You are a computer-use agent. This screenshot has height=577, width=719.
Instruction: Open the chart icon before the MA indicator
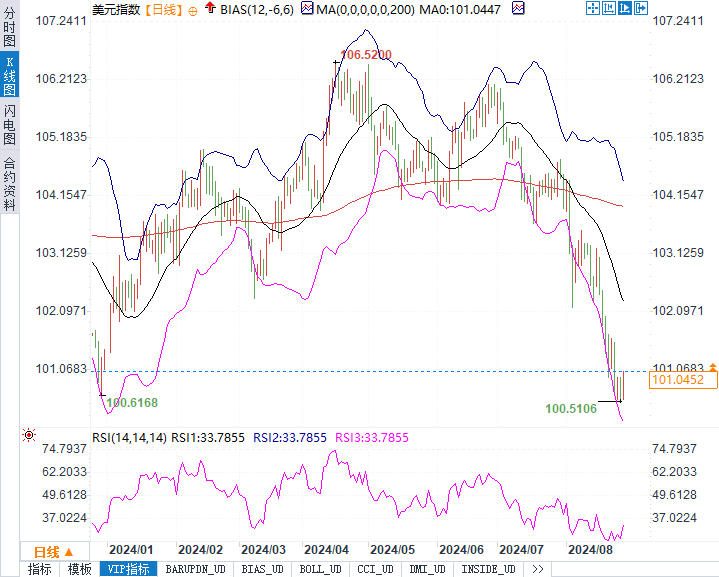pos(307,8)
